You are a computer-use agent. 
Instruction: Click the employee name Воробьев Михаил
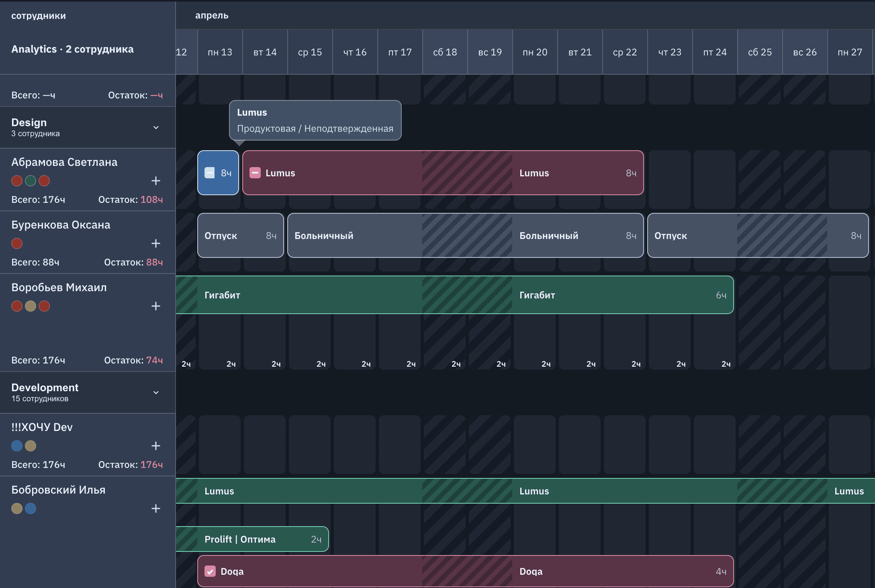point(59,287)
